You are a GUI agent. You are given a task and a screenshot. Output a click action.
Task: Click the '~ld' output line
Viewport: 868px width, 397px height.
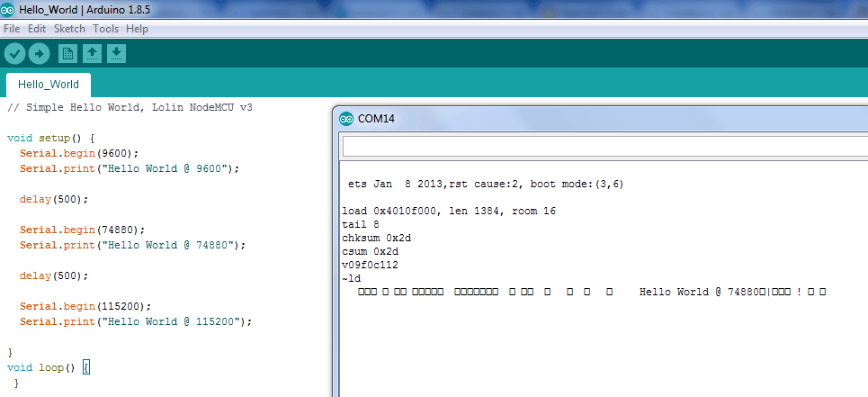pyautogui.click(x=352, y=278)
